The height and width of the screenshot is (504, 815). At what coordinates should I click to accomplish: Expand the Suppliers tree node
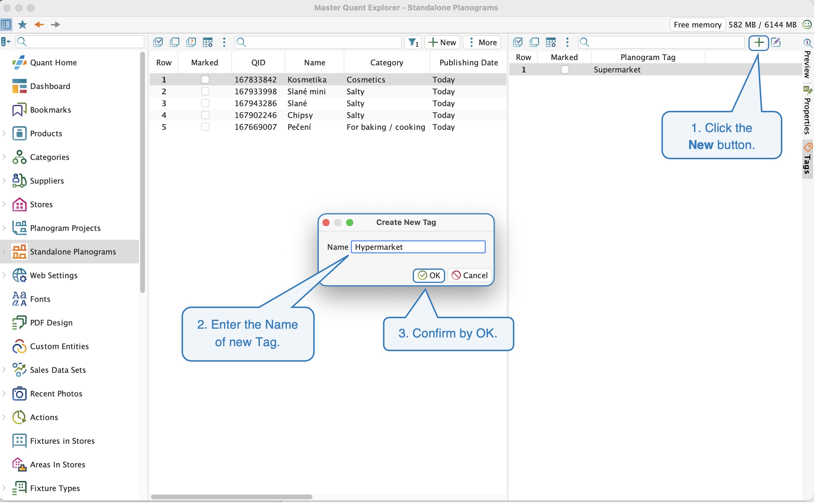coord(4,181)
